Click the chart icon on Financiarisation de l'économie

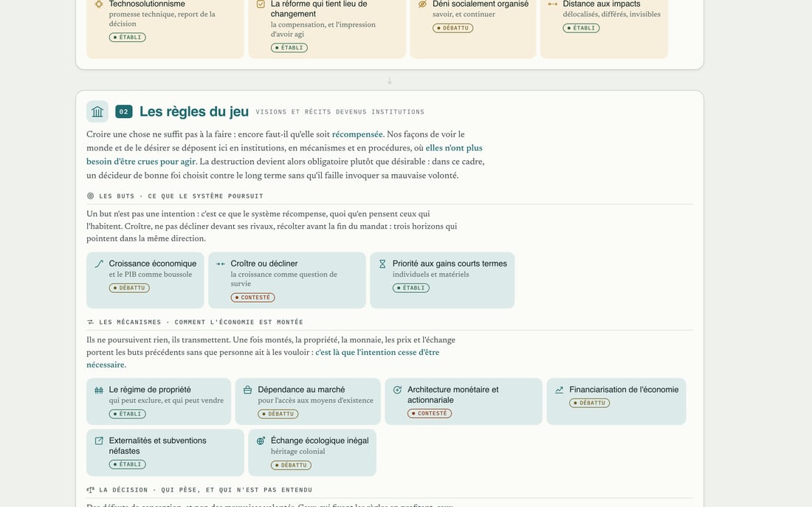point(560,390)
